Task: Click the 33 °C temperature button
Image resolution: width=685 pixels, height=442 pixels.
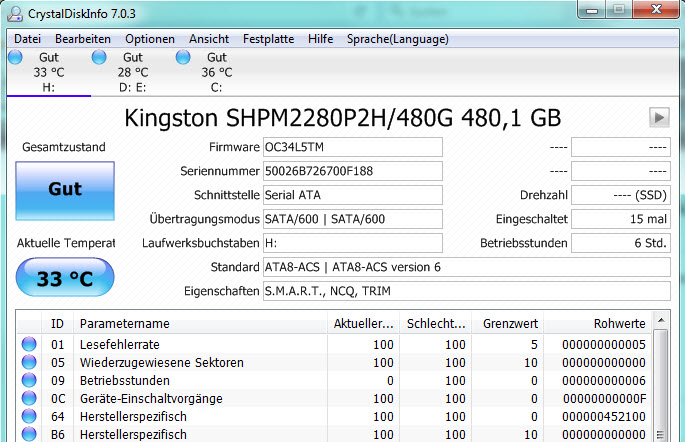Action: (x=65, y=277)
